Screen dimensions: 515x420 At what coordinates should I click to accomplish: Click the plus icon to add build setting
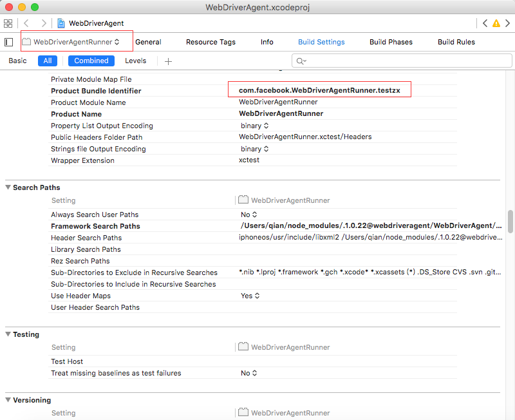coord(168,61)
